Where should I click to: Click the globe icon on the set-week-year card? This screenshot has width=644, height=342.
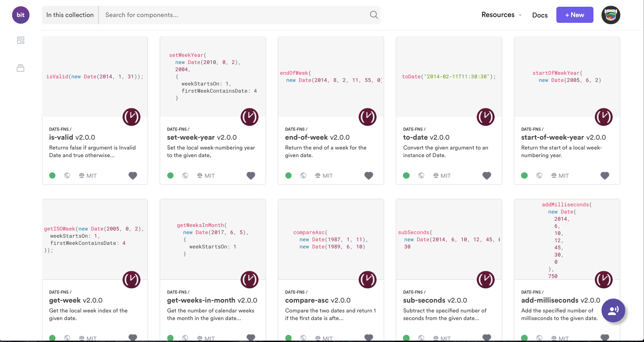click(185, 176)
